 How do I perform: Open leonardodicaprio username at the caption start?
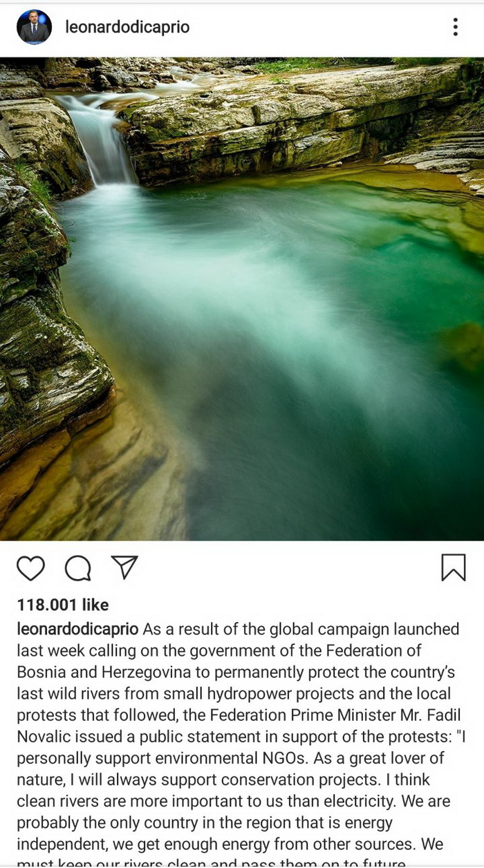[x=78, y=629]
